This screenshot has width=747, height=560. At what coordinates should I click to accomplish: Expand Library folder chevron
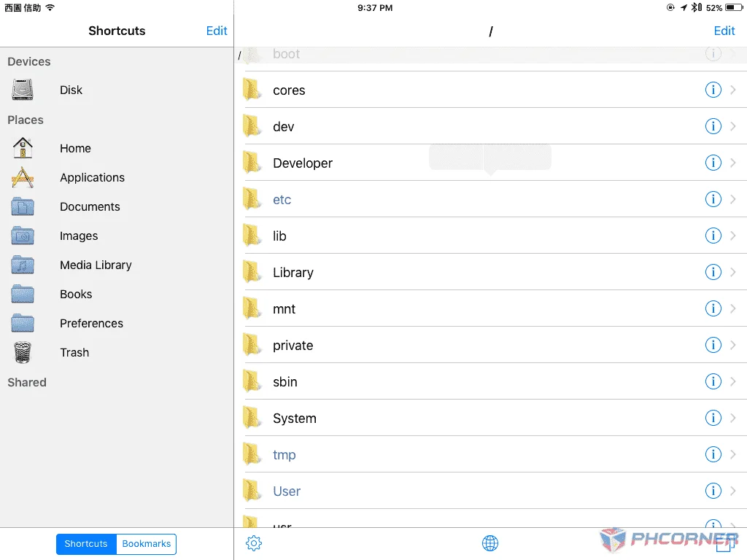(x=732, y=272)
